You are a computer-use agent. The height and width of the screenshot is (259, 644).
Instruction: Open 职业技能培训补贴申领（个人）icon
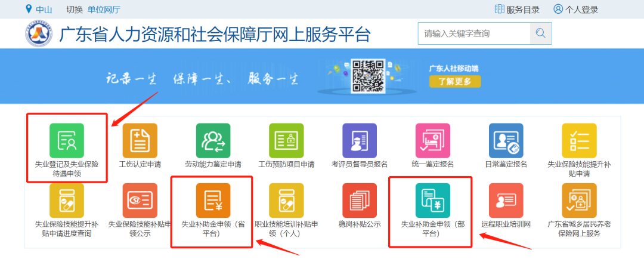tap(286, 201)
